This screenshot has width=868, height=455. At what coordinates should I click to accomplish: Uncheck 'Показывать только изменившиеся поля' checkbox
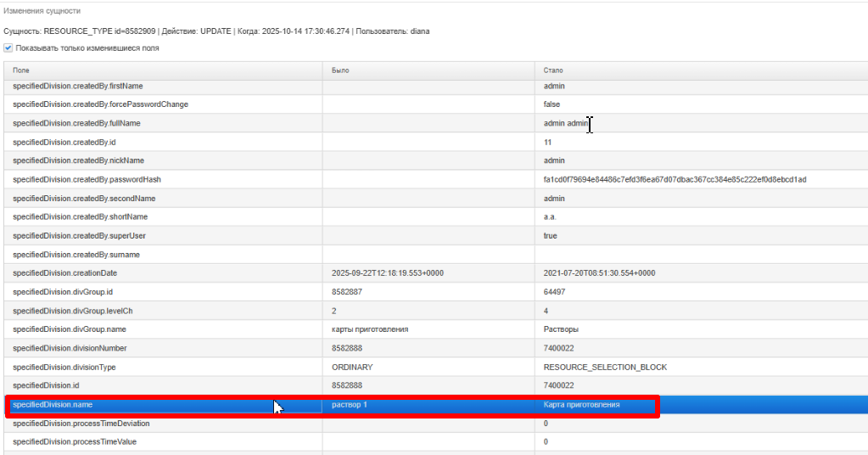click(x=8, y=48)
